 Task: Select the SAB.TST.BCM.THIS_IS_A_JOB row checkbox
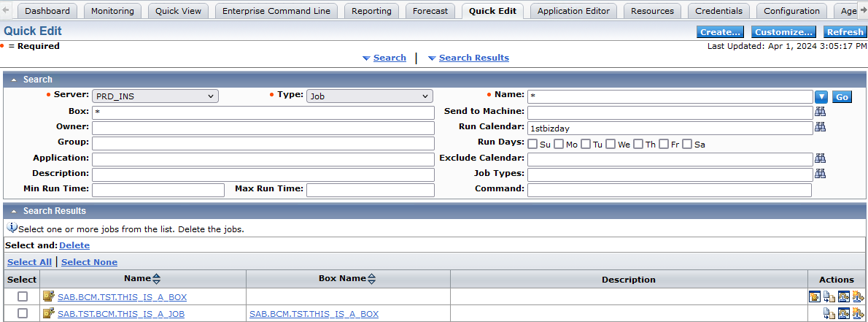[23, 313]
